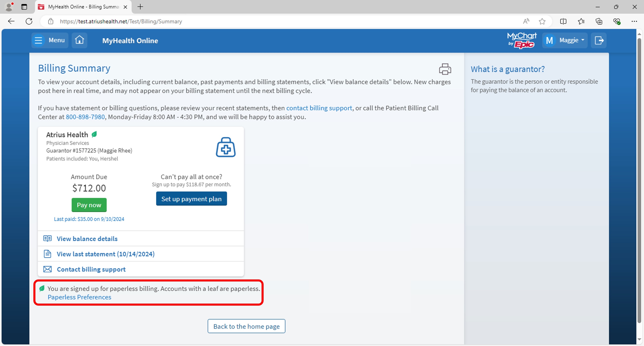Viewport: 644px width, 346px height.
Task: Click the green Pay now button
Action: coord(89,205)
